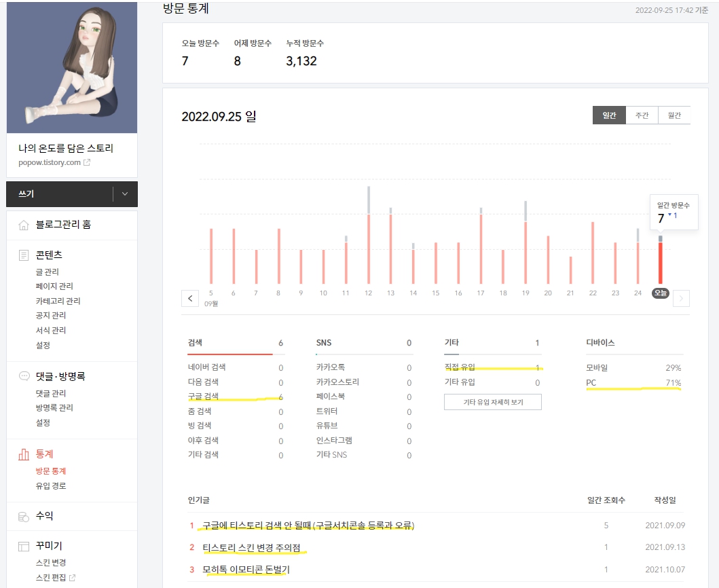Open 방문 통계 menu item

click(x=50, y=471)
